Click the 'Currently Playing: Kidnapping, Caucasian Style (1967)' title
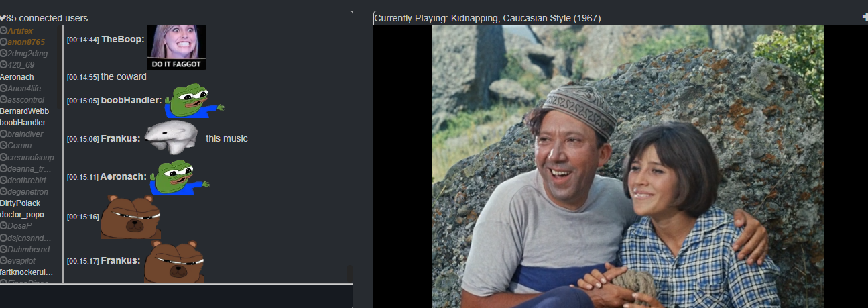The width and height of the screenshot is (868, 308). coord(487,18)
